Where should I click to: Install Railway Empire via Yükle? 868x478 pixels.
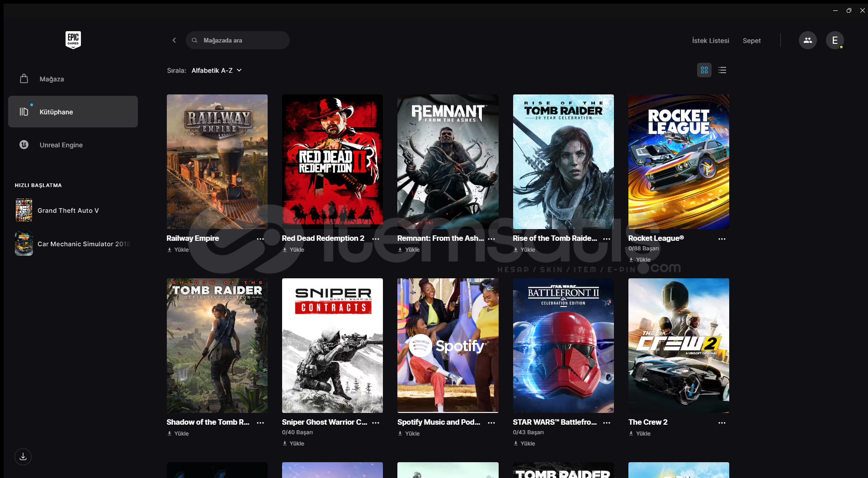coord(178,249)
